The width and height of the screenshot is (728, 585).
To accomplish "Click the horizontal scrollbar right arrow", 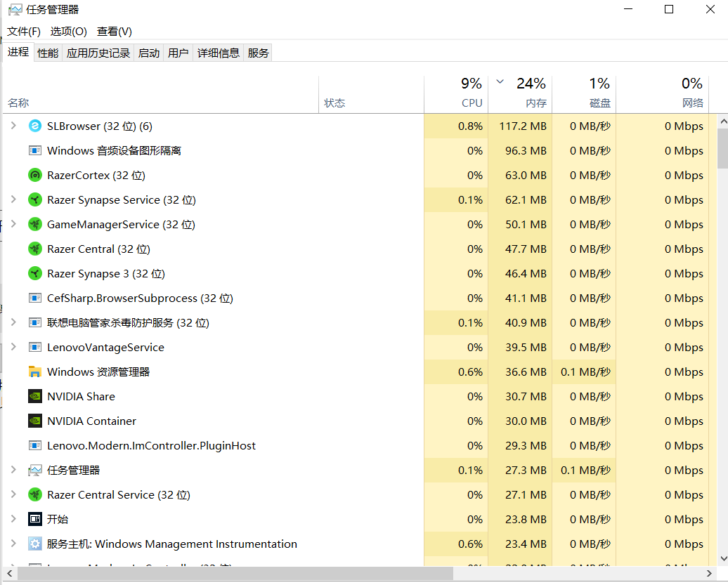I will (x=709, y=573).
